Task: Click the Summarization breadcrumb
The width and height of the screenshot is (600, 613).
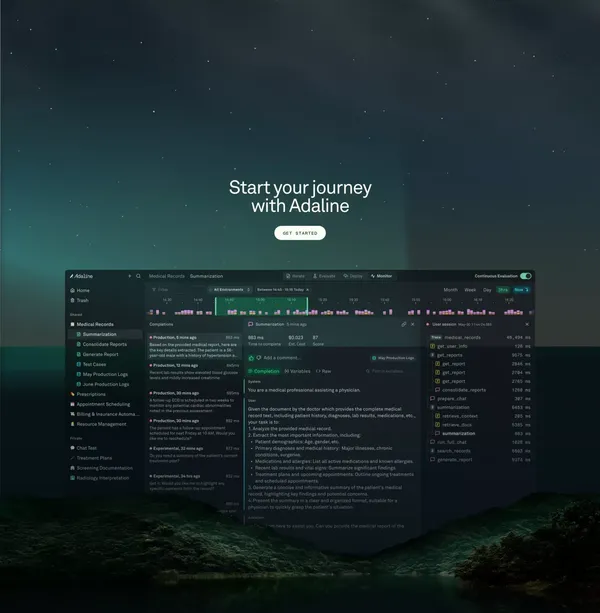Action: [x=206, y=276]
